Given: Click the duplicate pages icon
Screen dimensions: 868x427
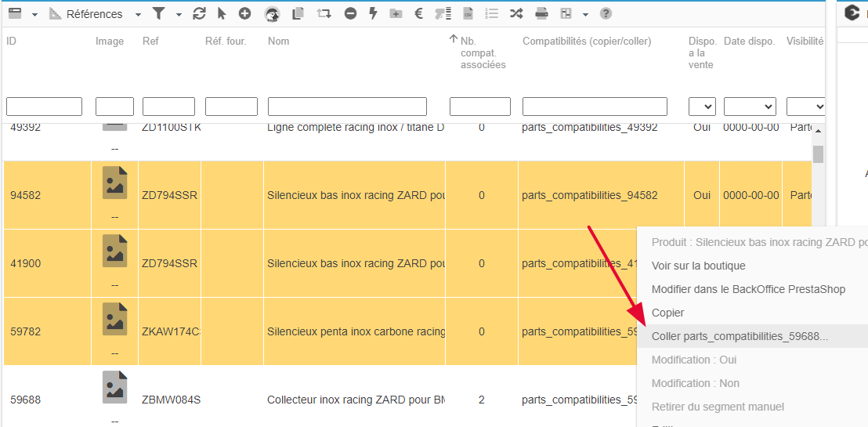Looking at the screenshot, I should click(x=298, y=14).
